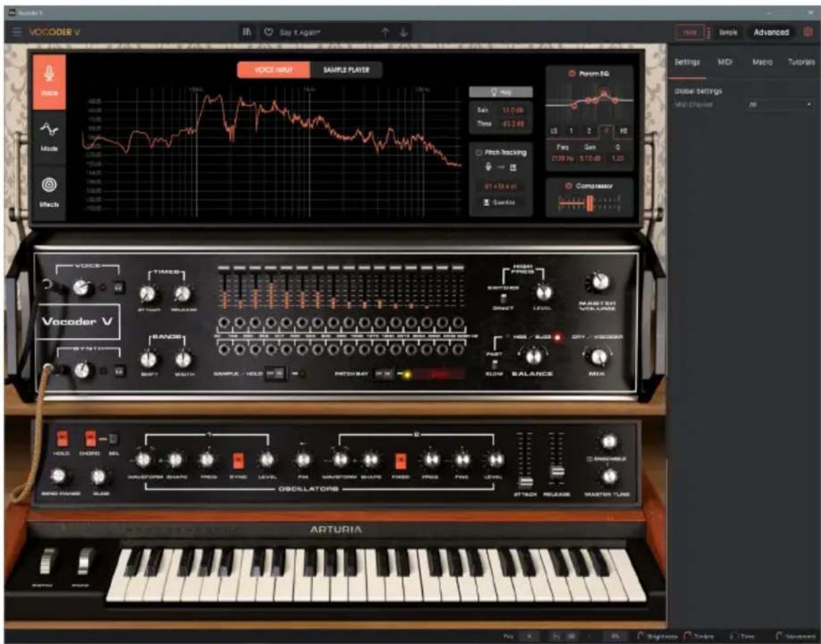Open the Settings side panel tab
Viewport: 821px width, 644px height.
click(687, 62)
